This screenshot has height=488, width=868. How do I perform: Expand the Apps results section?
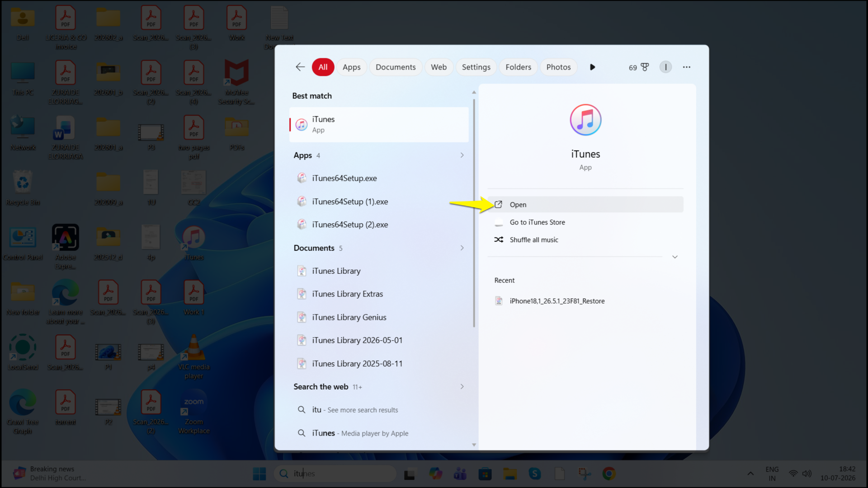pyautogui.click(x=462, y=155)
